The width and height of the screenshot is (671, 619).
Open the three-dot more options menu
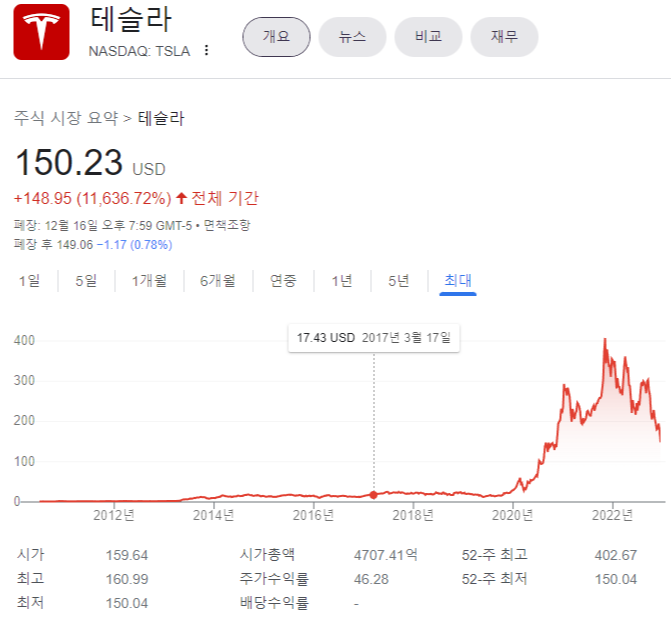click(206, 50)
